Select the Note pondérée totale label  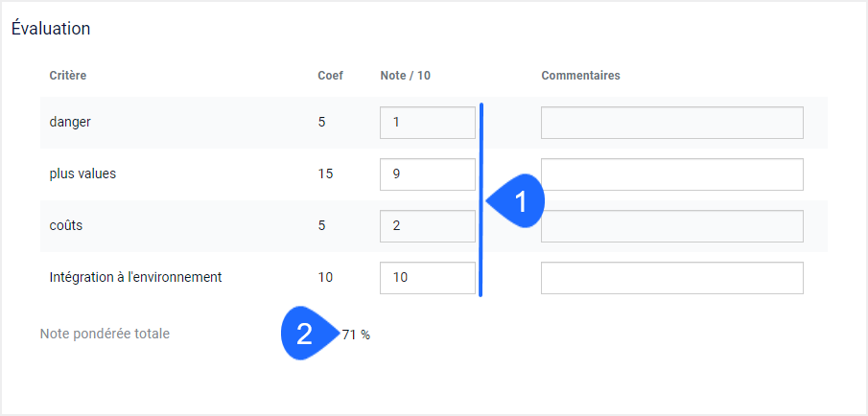click(105, 335)
